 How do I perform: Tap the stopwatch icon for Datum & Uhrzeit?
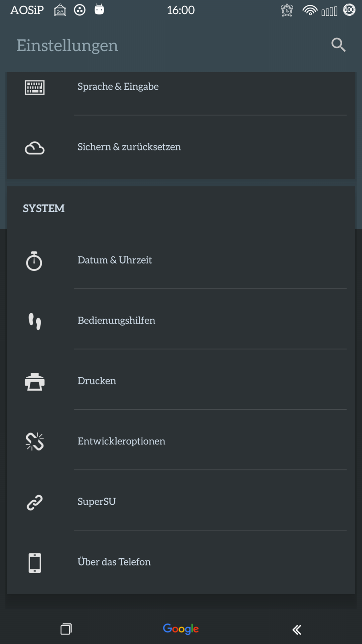(x=34, y=261)
